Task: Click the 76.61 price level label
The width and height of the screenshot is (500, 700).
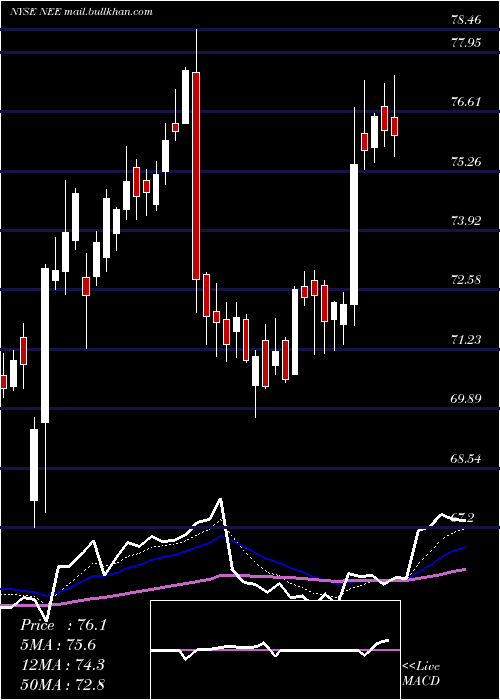Action: coord(467,102)
